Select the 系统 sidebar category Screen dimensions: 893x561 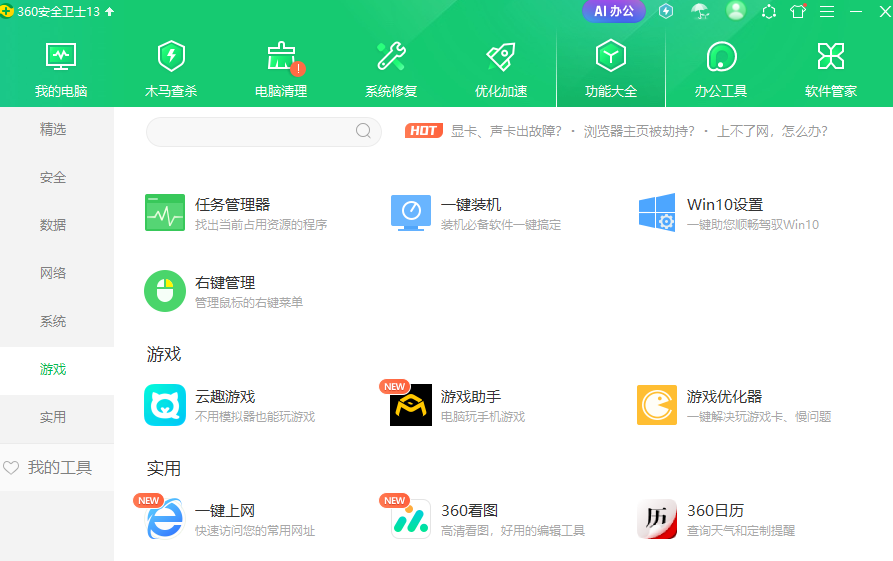tap(53, 321)
